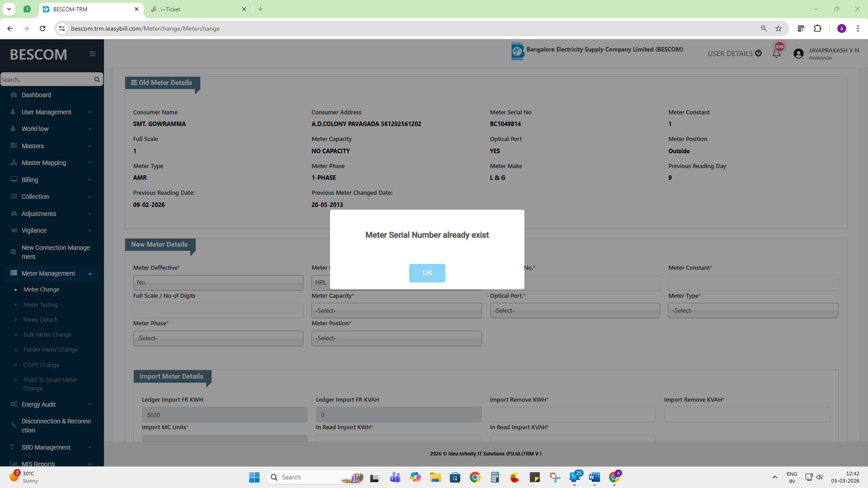Open Meter Testing submenu item
The width and height of the screenshot is (868, 488).
(41, 305)
